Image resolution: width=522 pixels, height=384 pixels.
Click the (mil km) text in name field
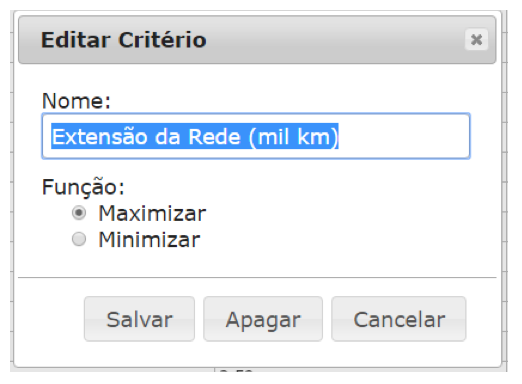294,137
